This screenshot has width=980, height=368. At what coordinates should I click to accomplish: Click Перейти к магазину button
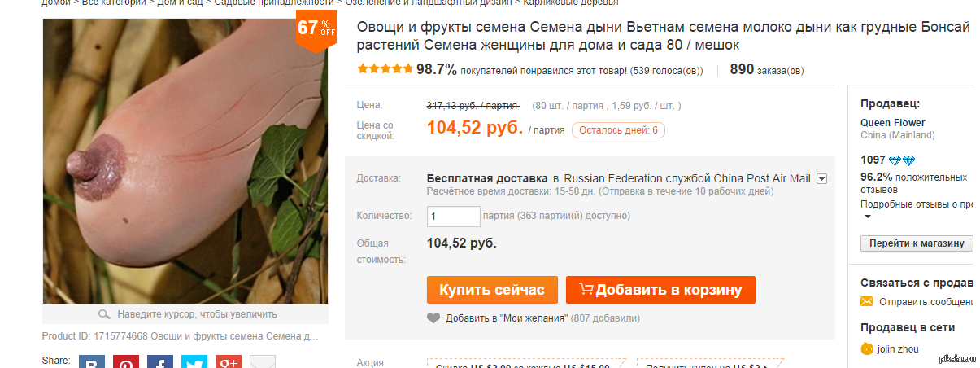tap(917, 243)
